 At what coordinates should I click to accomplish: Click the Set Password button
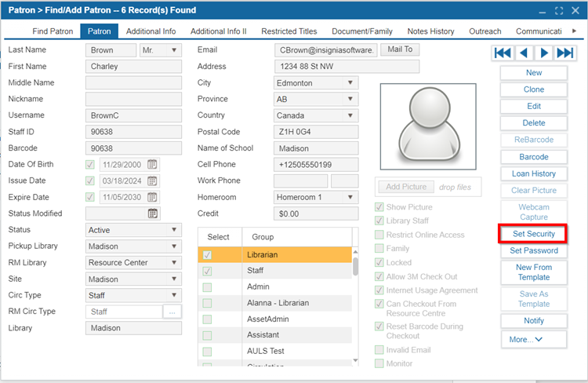[x=534, y=250]
